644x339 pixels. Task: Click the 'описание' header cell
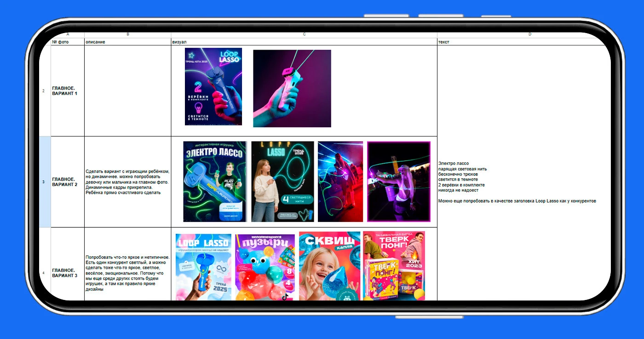point(128,42)
